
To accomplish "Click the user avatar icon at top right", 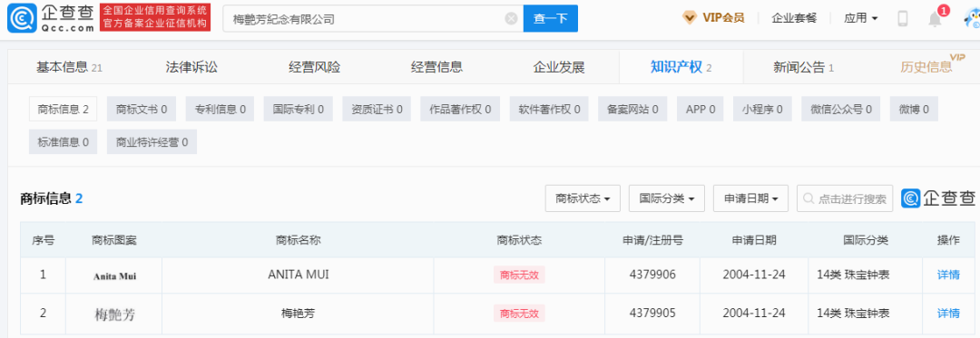I will tap(972, 19).
